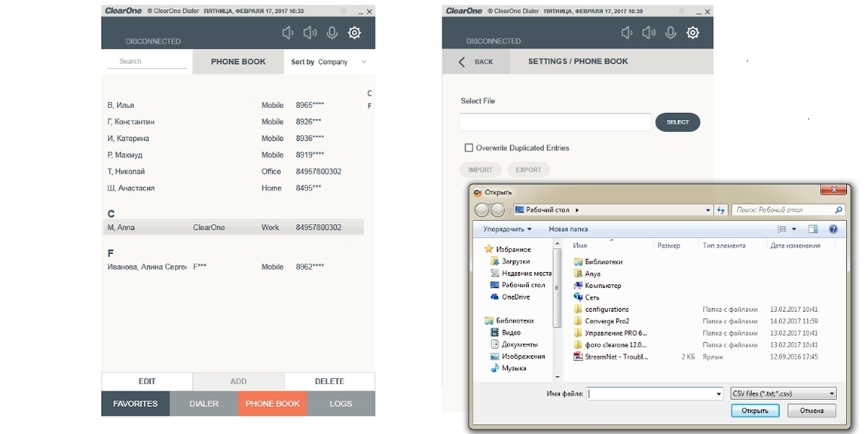Viewport: 868px width, 434px height.
Task: Click the Открыть button in file dialog
Action: (754, 411)
